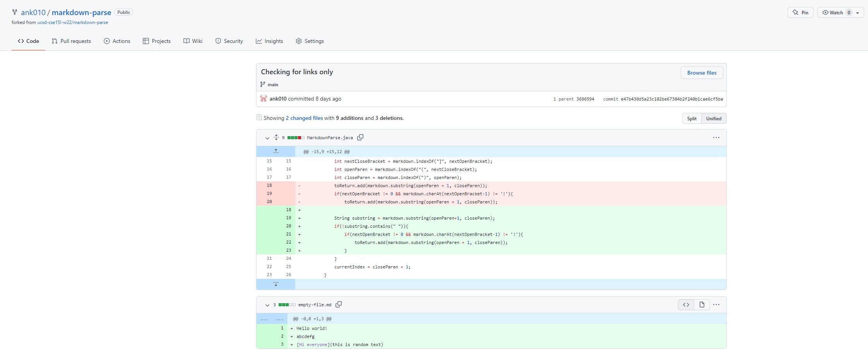Image resolution: width=868 pixels, height=355 pixels.
Task: Display the rich diff for empty-file.md
Action: point(701,304)
